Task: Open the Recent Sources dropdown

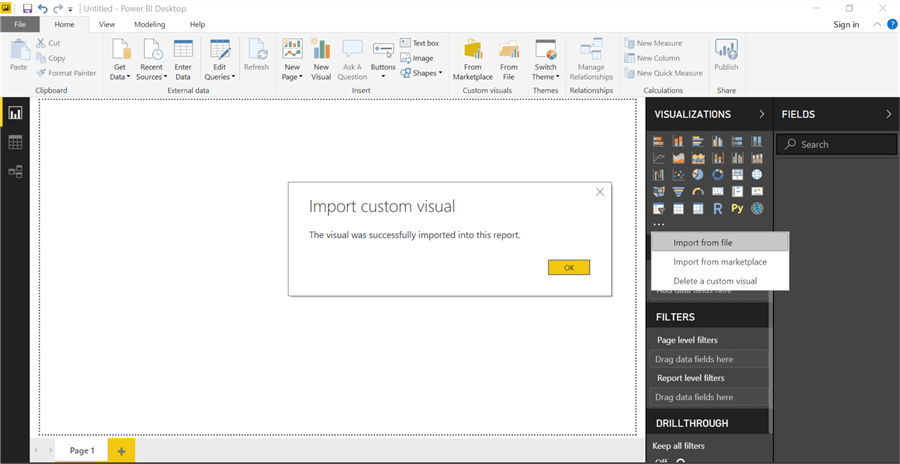Action: (152, 60)
